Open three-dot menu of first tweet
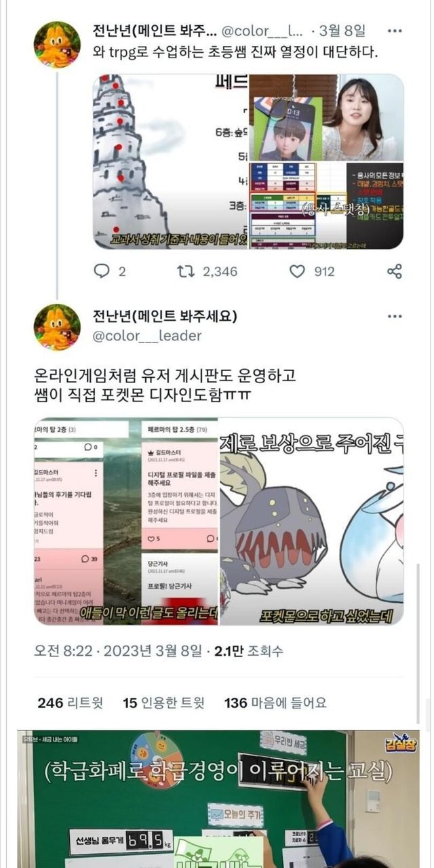This screenshot has height=868, width=434. (395, 31)
